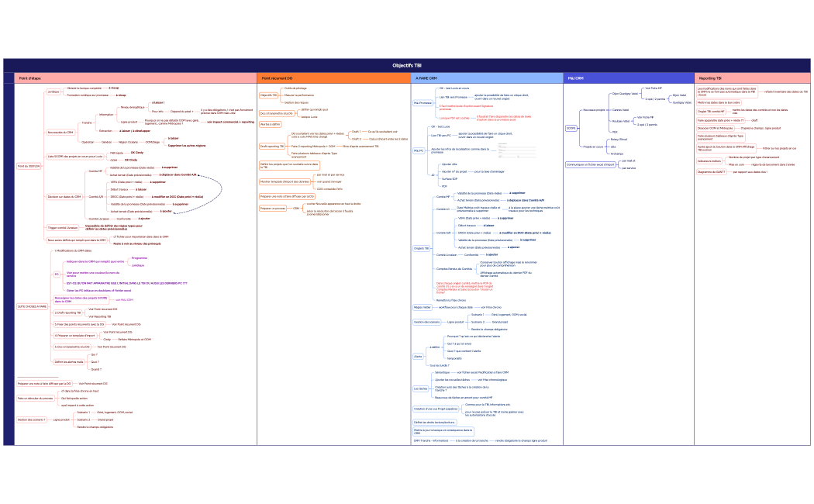Click the Objectifs TBI title banner
Screen dimensions: 814x504
pos(407,66)
